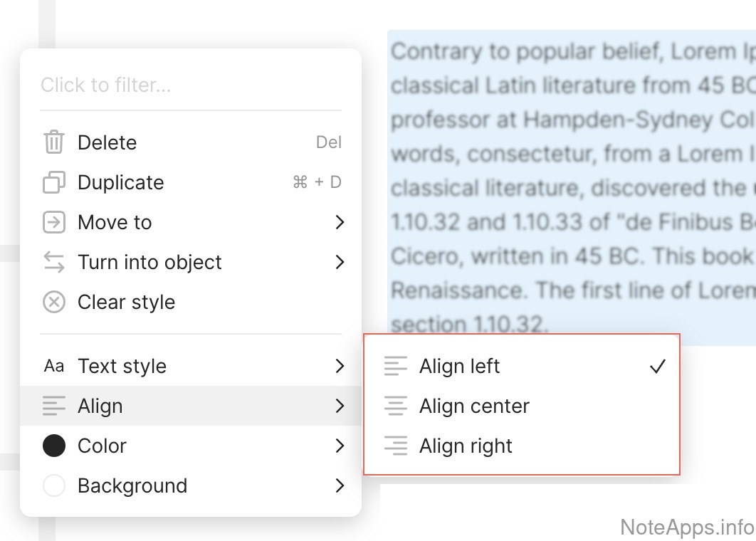The image size is (756, 541).
Task: Click the Aa Text style icon
Action: tap(54, 367)
